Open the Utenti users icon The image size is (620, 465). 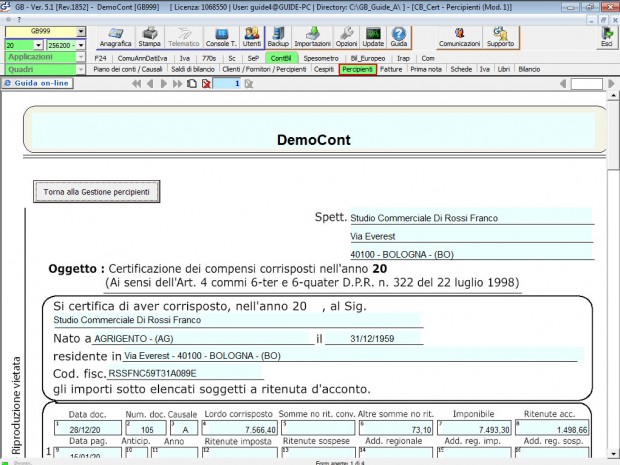click(252, 37)
